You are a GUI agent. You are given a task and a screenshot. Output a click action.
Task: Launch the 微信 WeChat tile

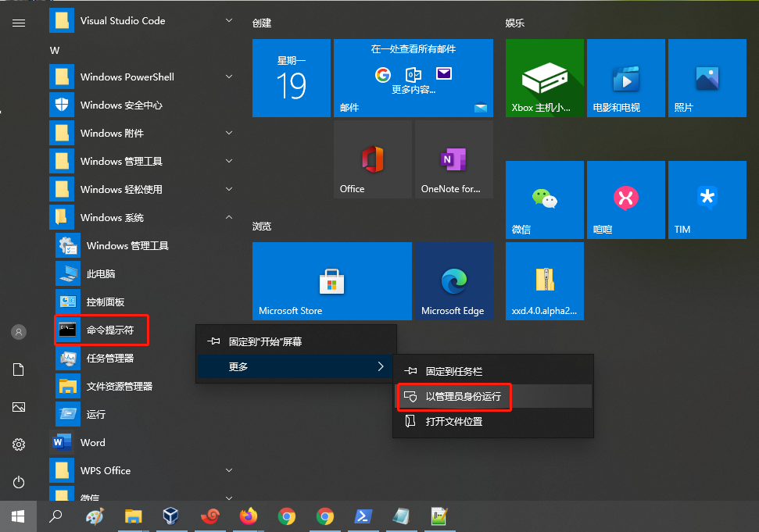544,199
